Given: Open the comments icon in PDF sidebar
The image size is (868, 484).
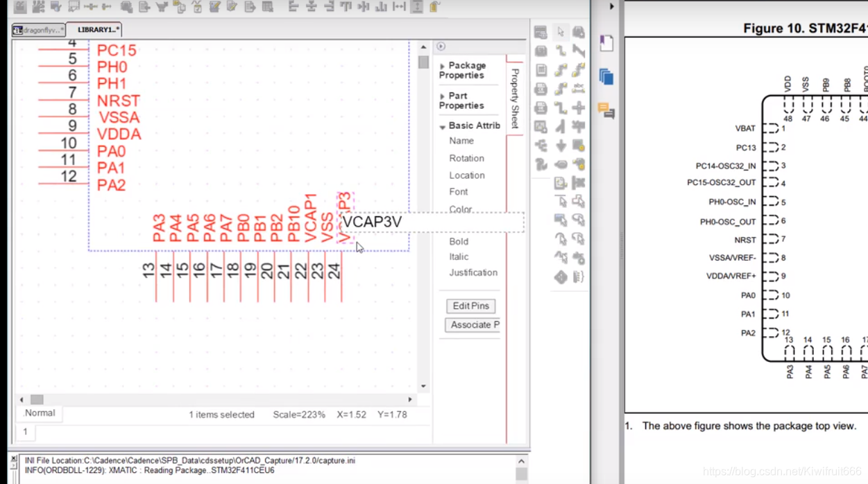Looking at the screenshot, I should click(x=606, y=110).
